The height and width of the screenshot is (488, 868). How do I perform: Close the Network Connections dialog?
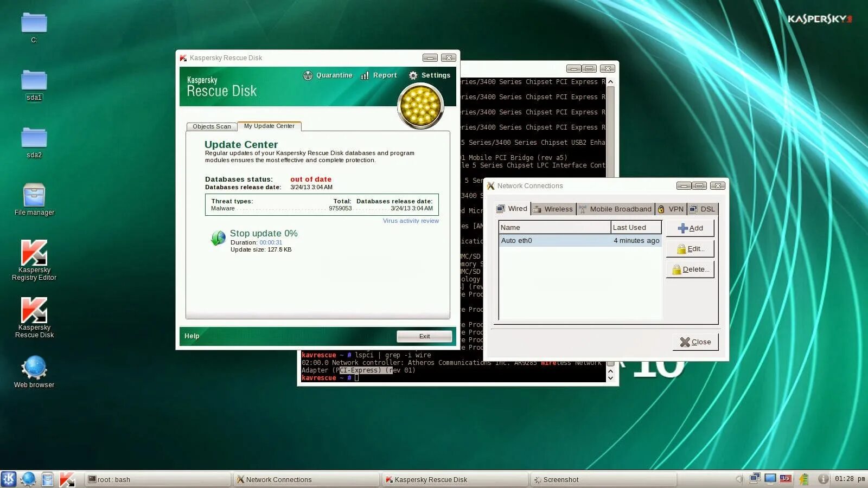pos(695,342)
